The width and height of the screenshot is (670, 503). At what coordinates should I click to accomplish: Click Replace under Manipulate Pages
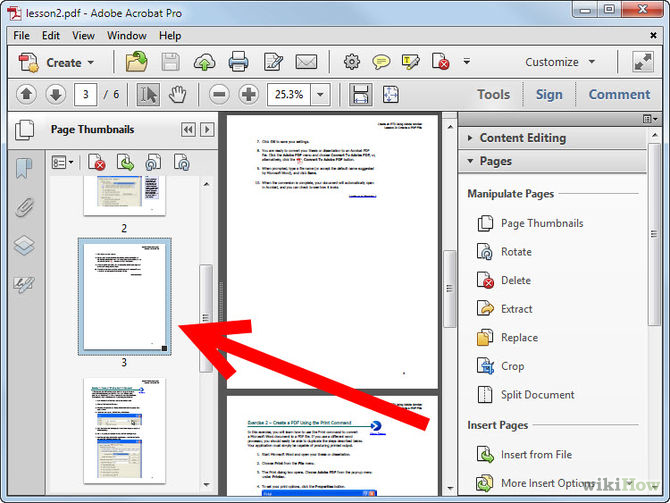[x=507, y=338]
